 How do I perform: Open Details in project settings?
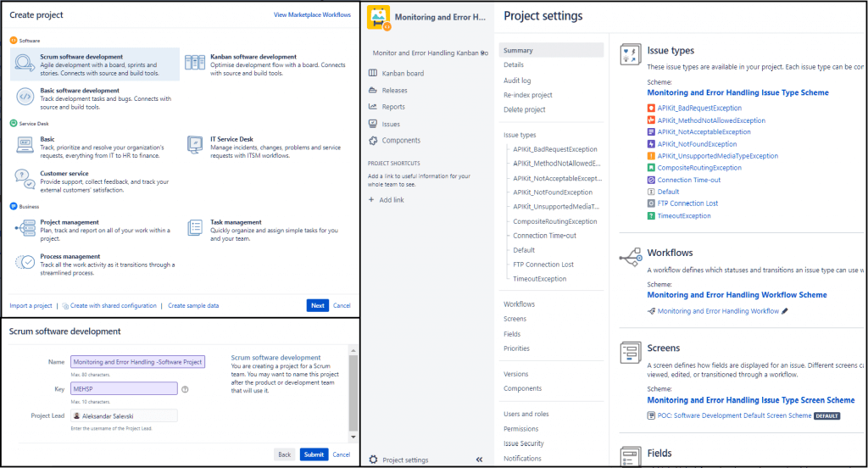click(514, 64)
